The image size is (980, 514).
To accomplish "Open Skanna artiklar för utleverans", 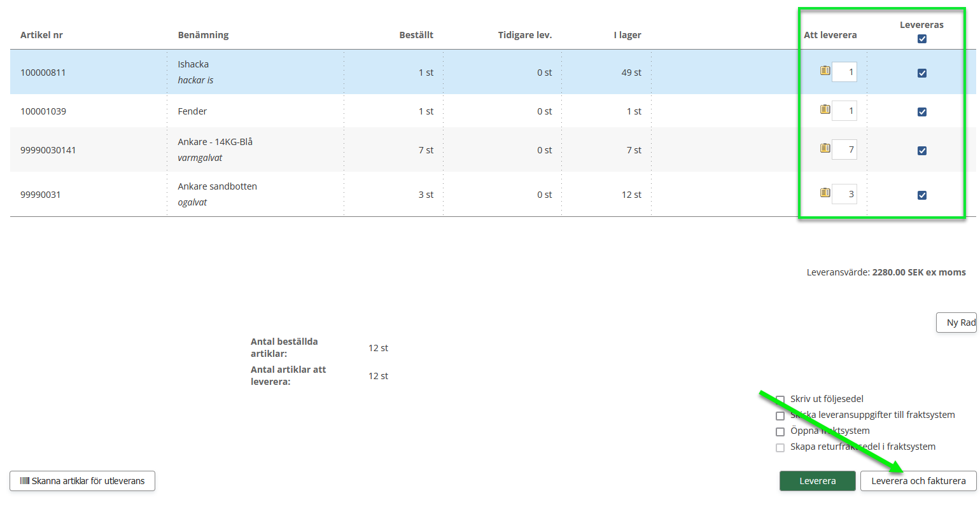I will pos(83,481).
